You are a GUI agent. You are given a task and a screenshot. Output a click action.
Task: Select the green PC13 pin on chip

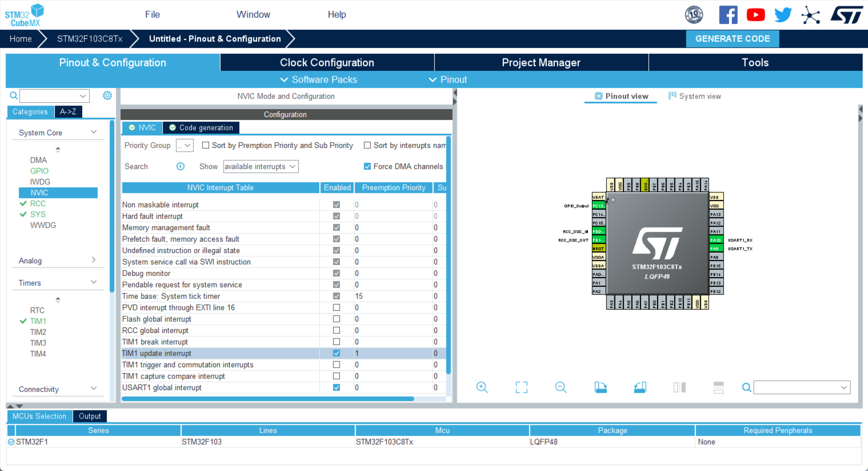[x=599, y=206]
